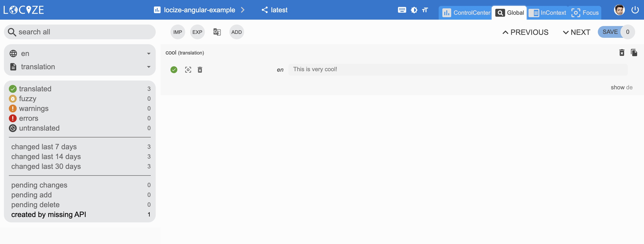Click the power logout icon

pyautogui.click(x=635, y=10)
